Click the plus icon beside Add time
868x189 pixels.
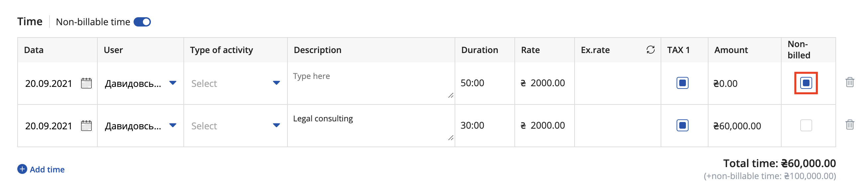click(x=22, y=169)
